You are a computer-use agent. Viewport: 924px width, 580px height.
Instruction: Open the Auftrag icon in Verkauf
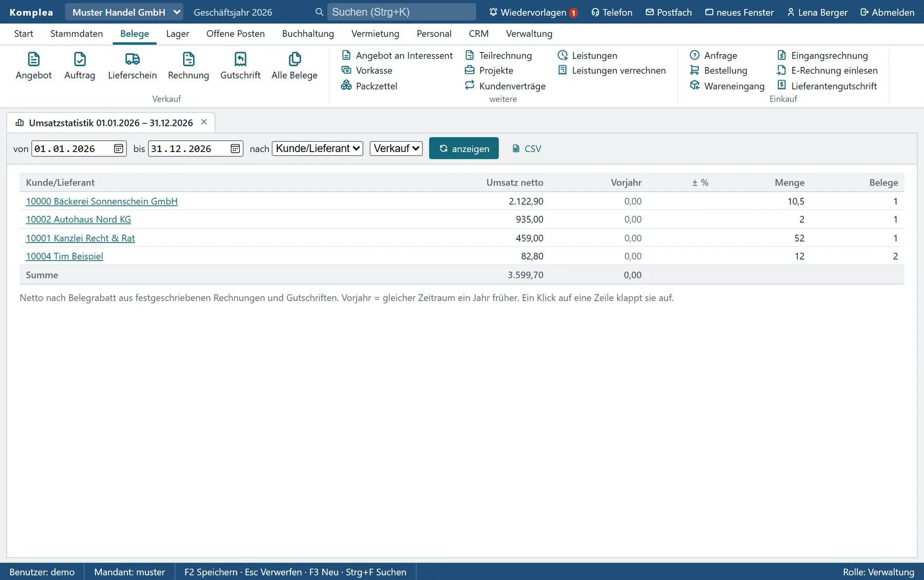tap(80, 66)
